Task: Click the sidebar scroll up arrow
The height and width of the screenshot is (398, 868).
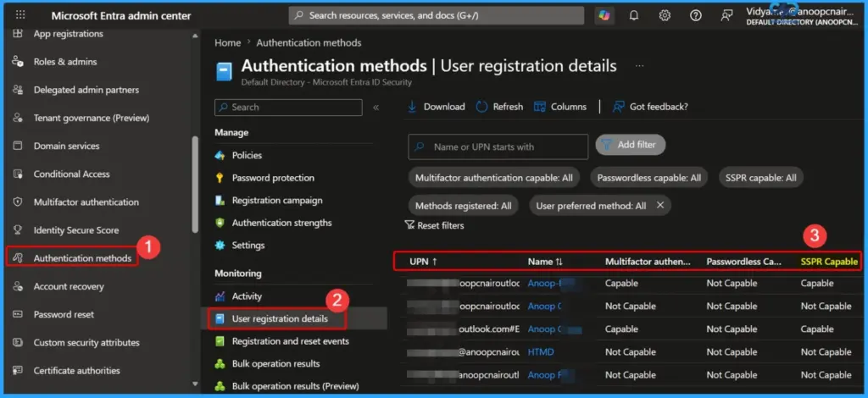Action: click(x=195, y=36)
